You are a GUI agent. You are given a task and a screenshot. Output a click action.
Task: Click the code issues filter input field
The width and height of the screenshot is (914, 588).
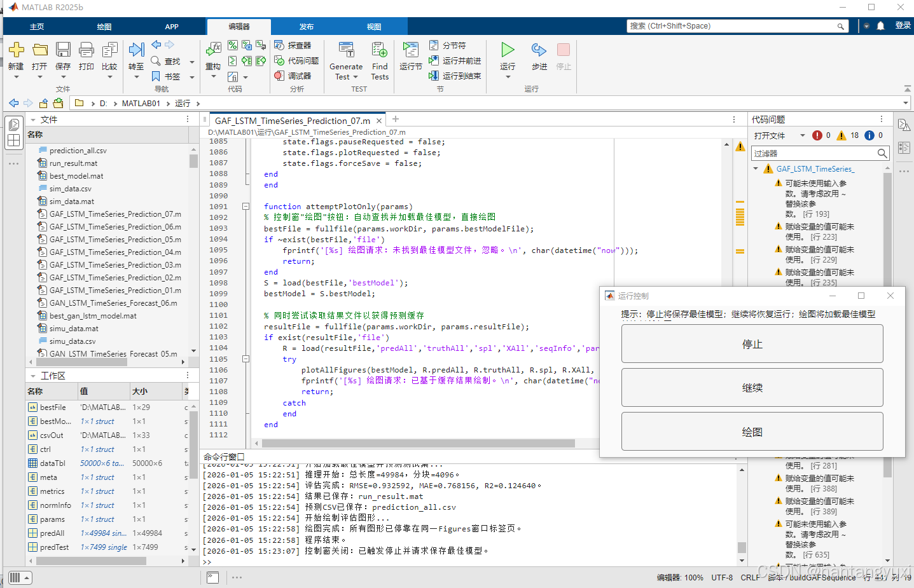(812, 153)
